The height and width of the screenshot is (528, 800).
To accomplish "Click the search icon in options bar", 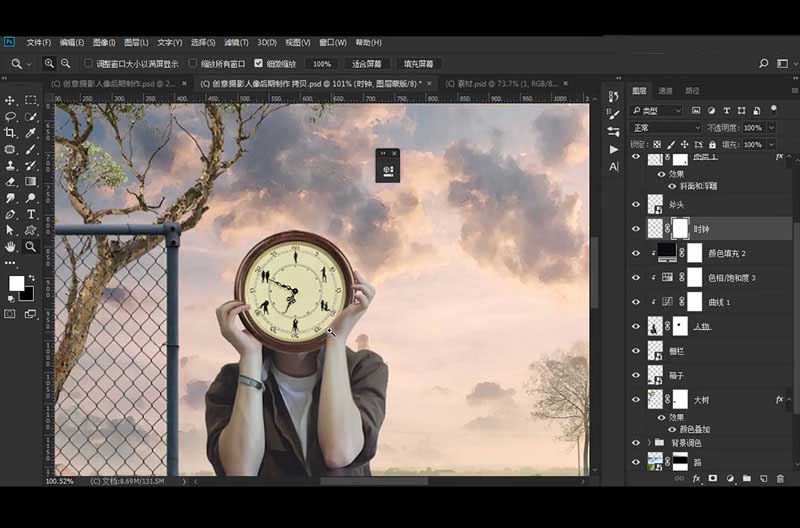I will [763, 63].
